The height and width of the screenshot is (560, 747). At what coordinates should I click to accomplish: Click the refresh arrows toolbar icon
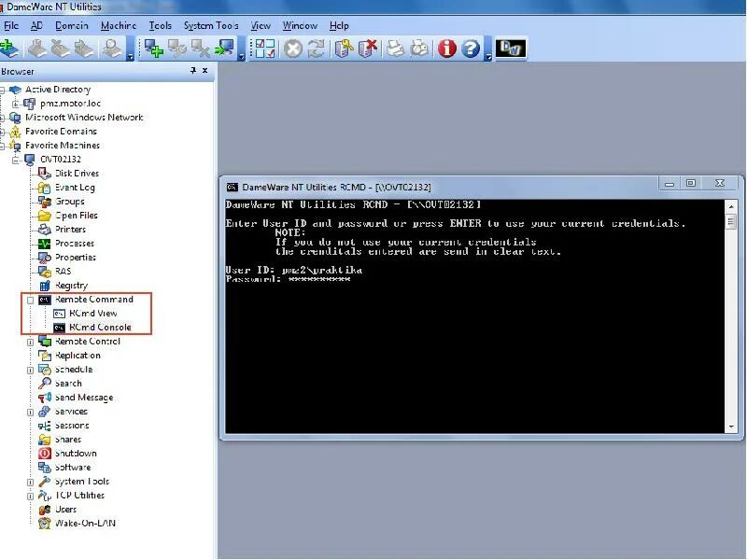click(x=316, y=49)
